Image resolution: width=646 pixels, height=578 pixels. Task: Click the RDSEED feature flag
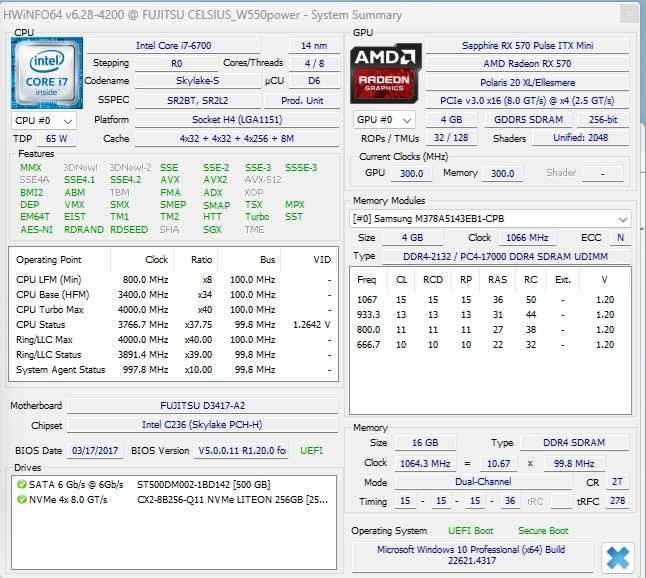pos(129,229)
